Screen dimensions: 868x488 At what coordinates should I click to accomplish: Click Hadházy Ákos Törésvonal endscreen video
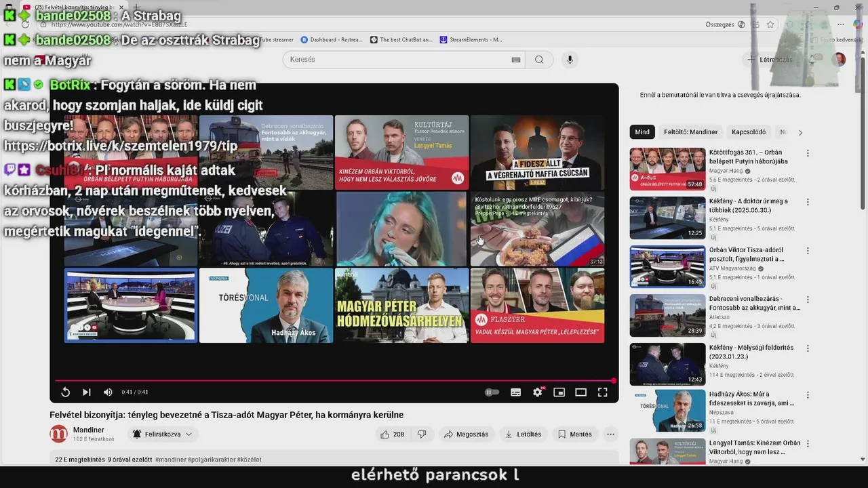click(x=266, y=306)
